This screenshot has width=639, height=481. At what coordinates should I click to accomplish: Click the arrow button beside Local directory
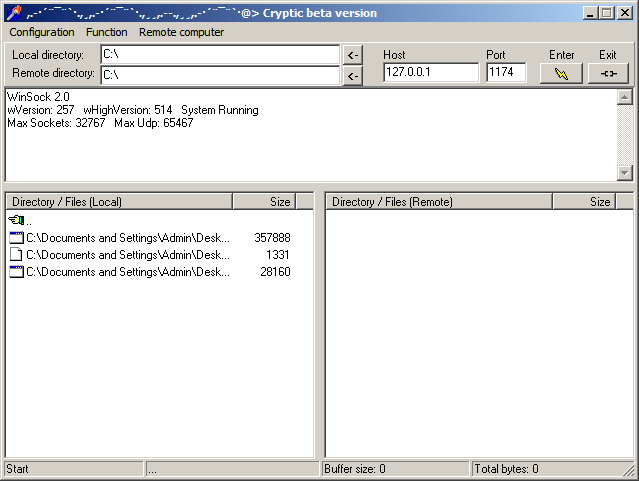tap(352, 54)
